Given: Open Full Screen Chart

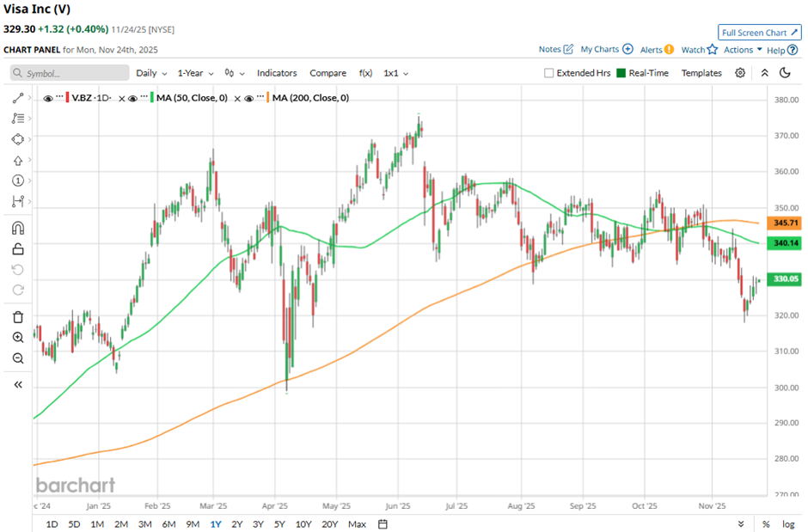Looking at the screenshot, I should pyautogui.click(x=760, y=33).
